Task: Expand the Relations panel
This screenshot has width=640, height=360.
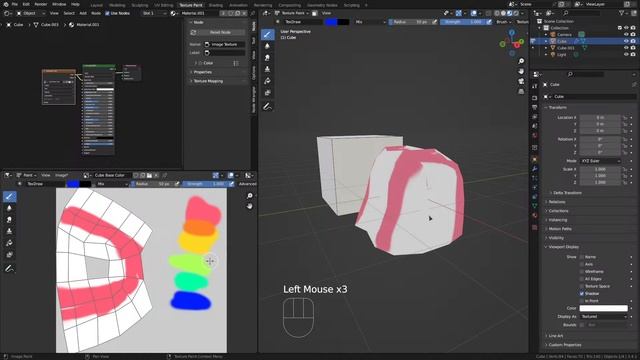Action: [x=557, y=202]
